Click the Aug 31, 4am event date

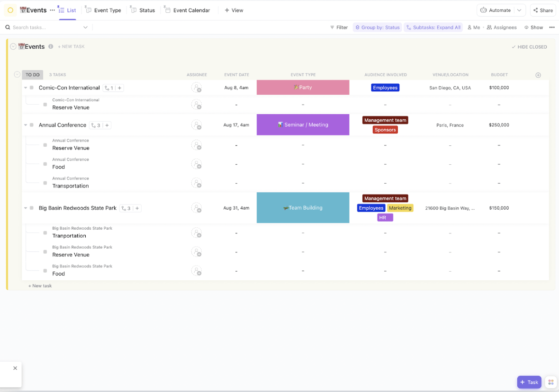click(x=236, y=208)
